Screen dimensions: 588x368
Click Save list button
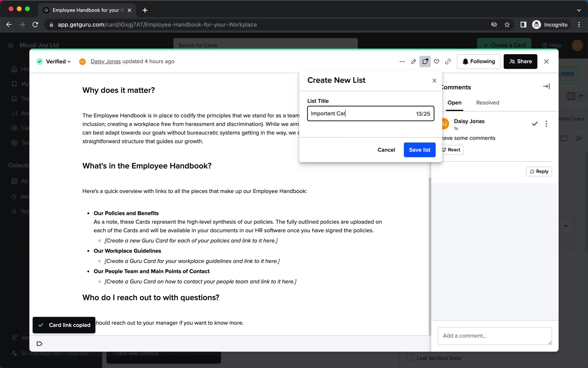click(x=420, y=150)
